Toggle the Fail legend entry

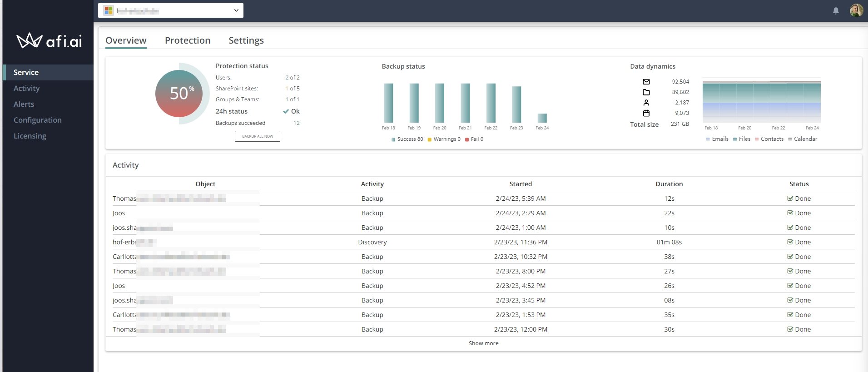point(474,139)
